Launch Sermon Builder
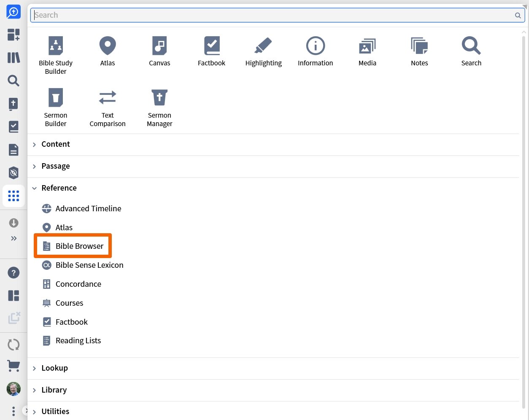This screenshot has height=420, width=529. click(56, 108)
